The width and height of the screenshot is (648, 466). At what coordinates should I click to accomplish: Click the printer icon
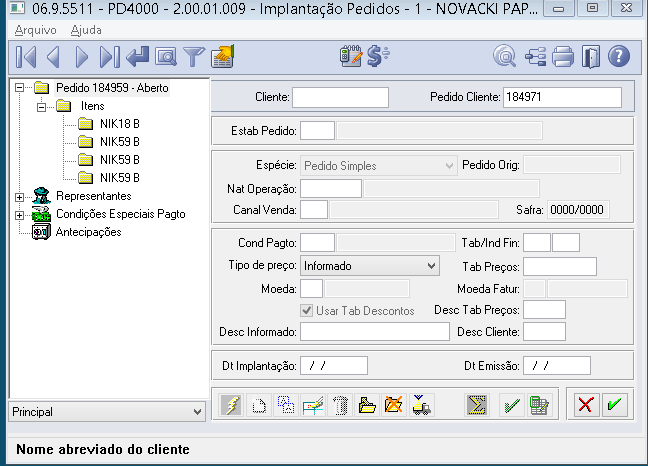tap(563, 56)
